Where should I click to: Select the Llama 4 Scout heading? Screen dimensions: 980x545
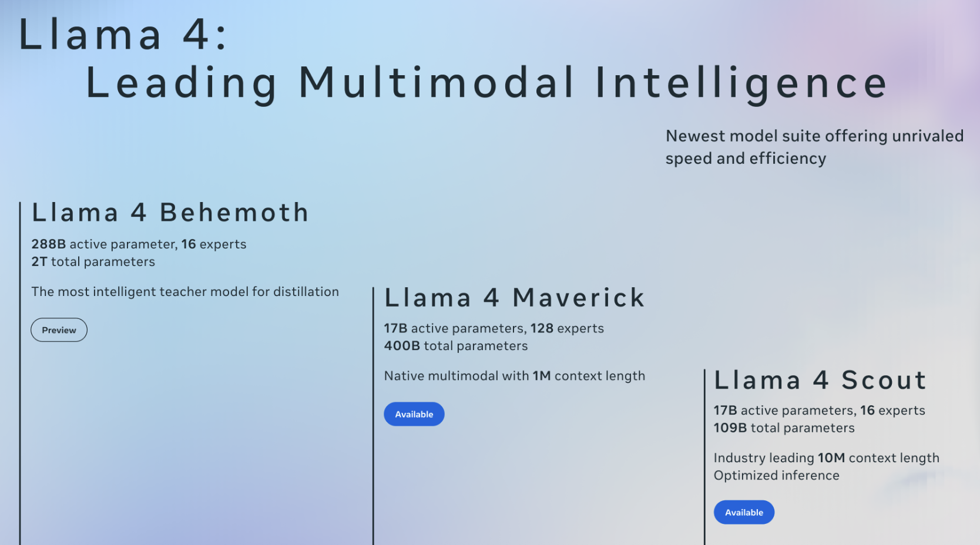pyautogui.click(x=820, y=380)
